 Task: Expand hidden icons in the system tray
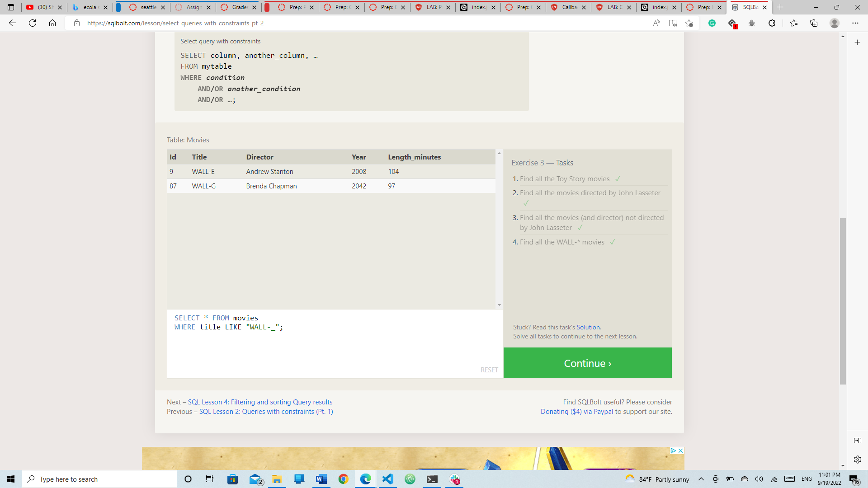(701, 479)
